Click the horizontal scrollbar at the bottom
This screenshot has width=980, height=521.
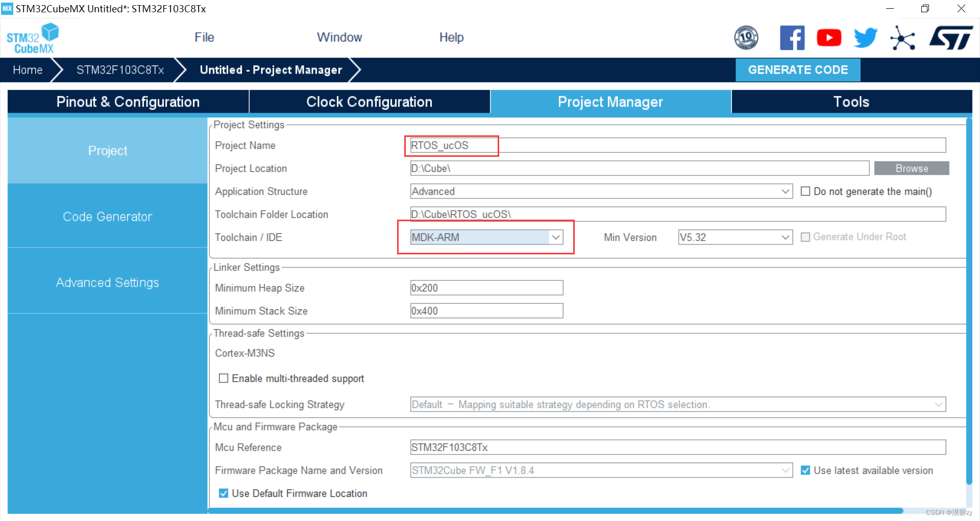pos(556,511)
